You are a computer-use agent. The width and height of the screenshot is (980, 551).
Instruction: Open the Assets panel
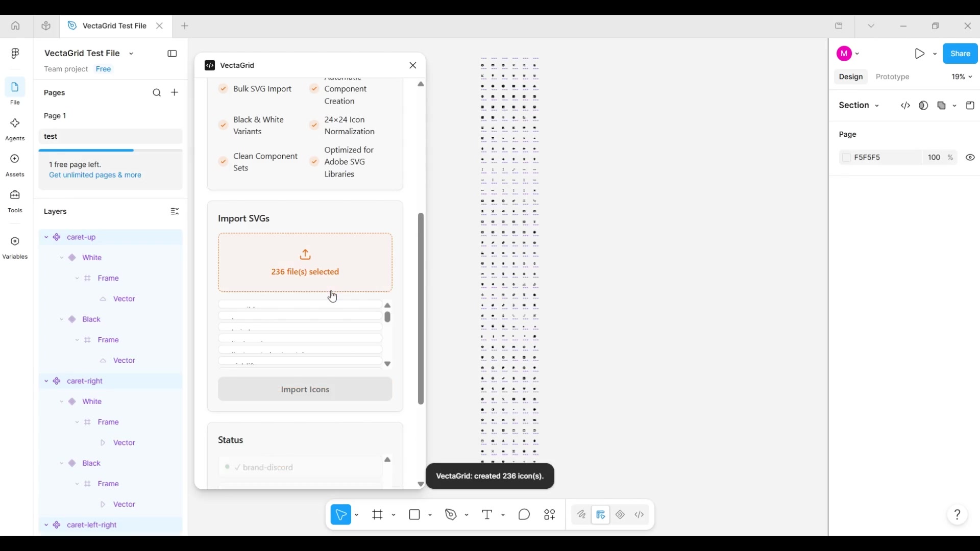[15, 166]
